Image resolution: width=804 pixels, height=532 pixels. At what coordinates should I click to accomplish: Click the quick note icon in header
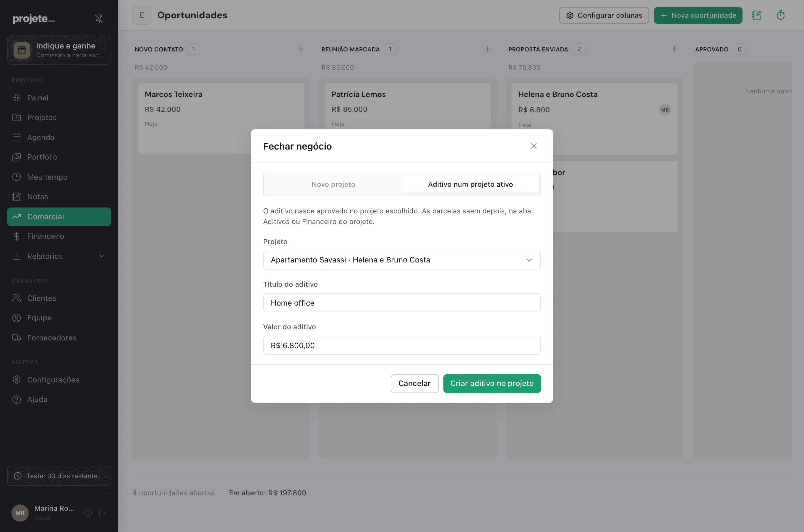[756, 15]
